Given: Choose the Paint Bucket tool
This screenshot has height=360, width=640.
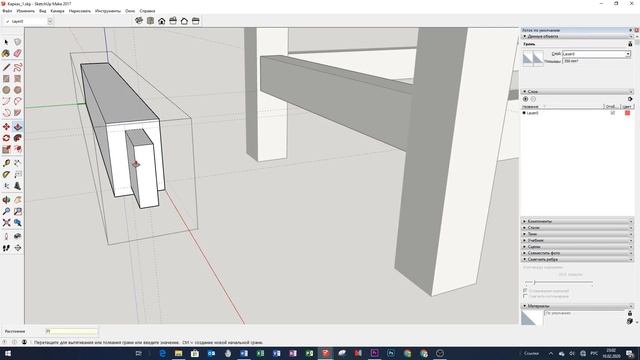Looking at the screenshot, I should tap(6, 53).
